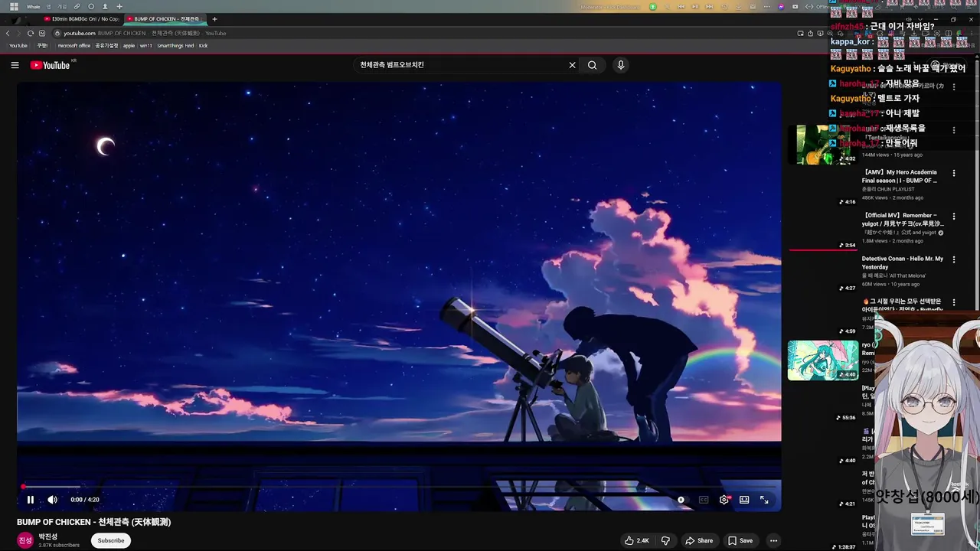Enter fullscreen mode on the video
The width and height of the screenshot is (980, 551).
[x=764, y=500]
